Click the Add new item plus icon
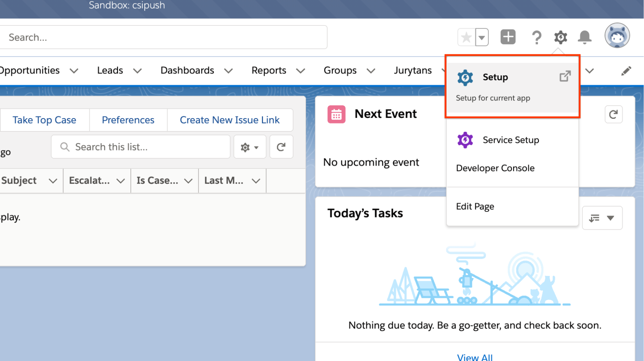 [x=508, y=37]
